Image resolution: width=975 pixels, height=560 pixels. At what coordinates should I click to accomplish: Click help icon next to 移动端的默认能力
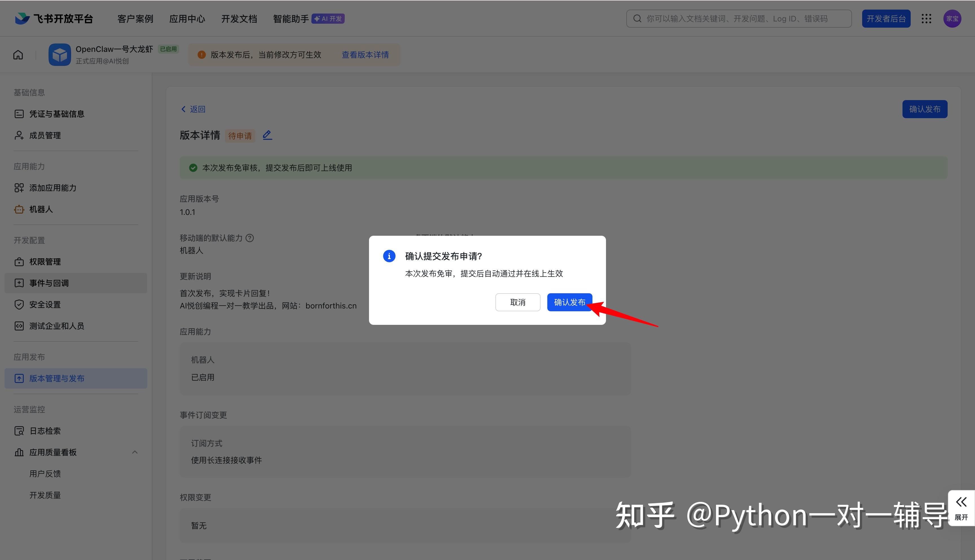(x=250, y=238)
